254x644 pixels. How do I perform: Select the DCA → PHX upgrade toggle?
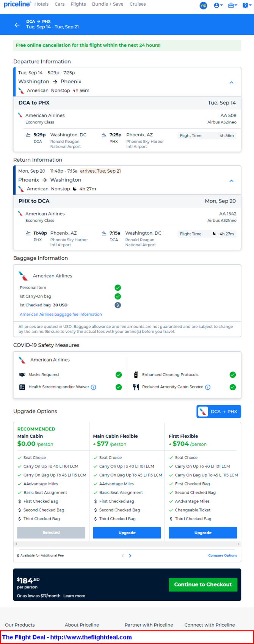point(219,412)
